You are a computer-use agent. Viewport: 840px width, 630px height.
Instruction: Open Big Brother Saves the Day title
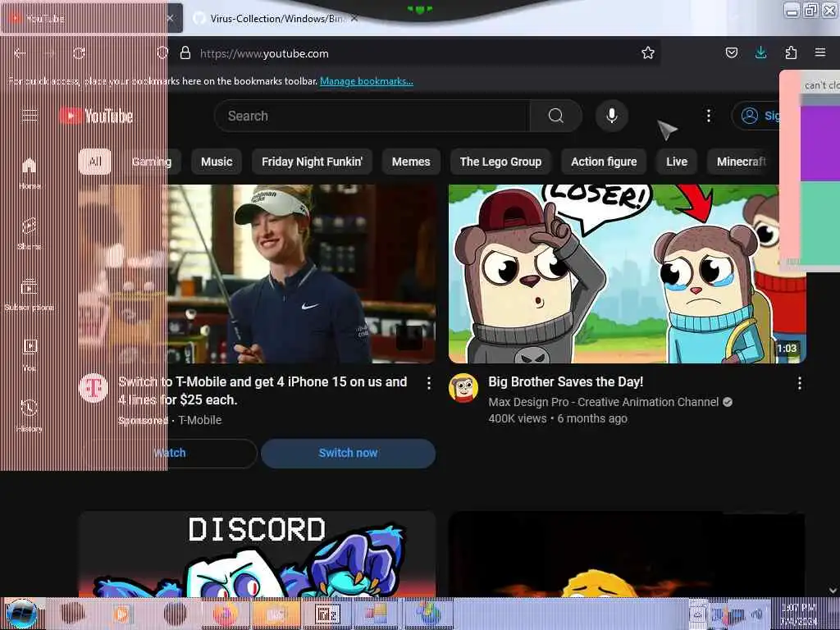[x=566, y=381]
